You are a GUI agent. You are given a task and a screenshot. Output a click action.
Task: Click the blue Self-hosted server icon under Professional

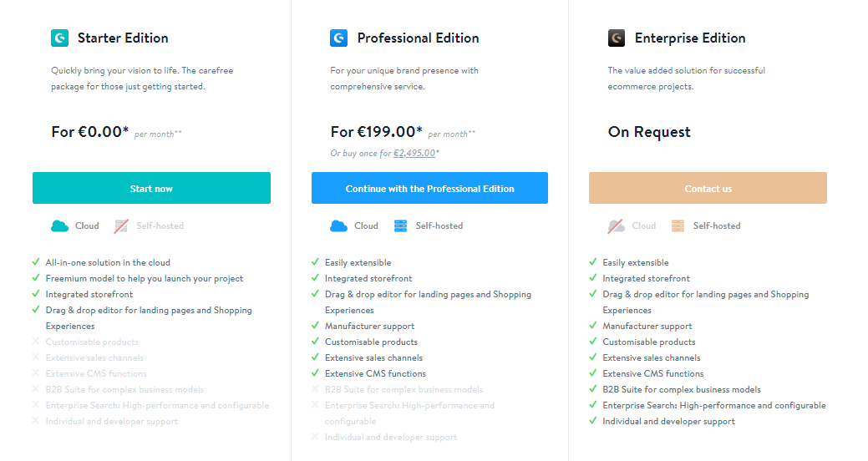coord(400,225)
